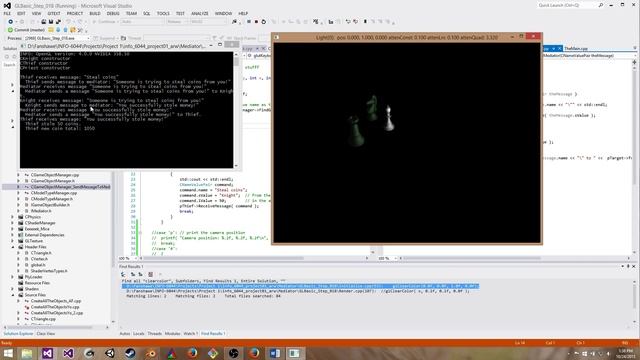Open the solution configuration Release dropdown
The width and height of the screenshot is (640, 360).
[x=177, y=22]
